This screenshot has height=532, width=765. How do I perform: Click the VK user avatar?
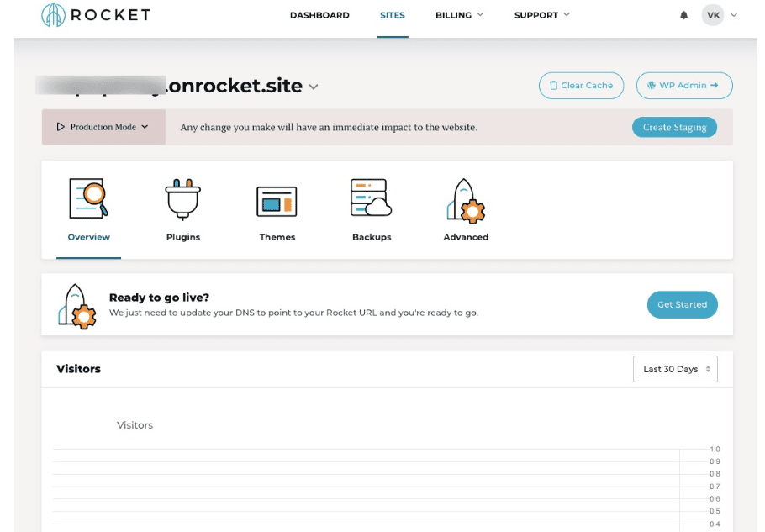point(713,15)
